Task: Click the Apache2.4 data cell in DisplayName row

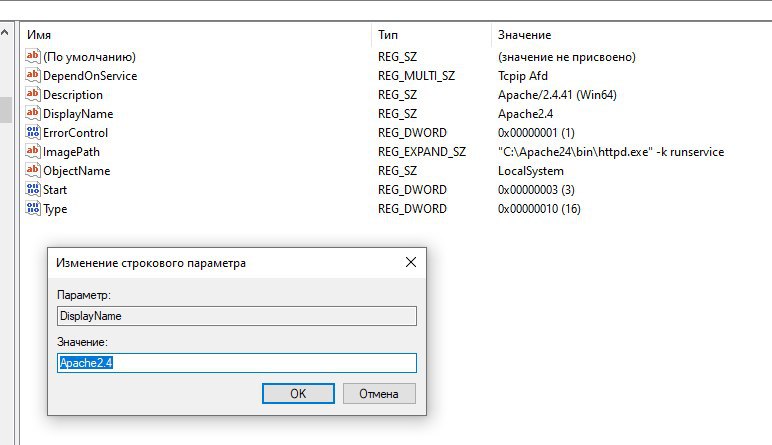Action: 525,114
